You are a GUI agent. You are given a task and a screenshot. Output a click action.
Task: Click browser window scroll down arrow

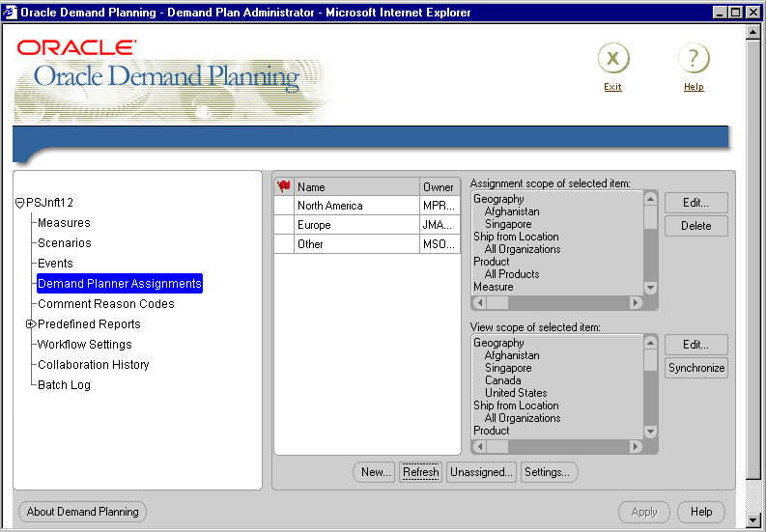752,519
